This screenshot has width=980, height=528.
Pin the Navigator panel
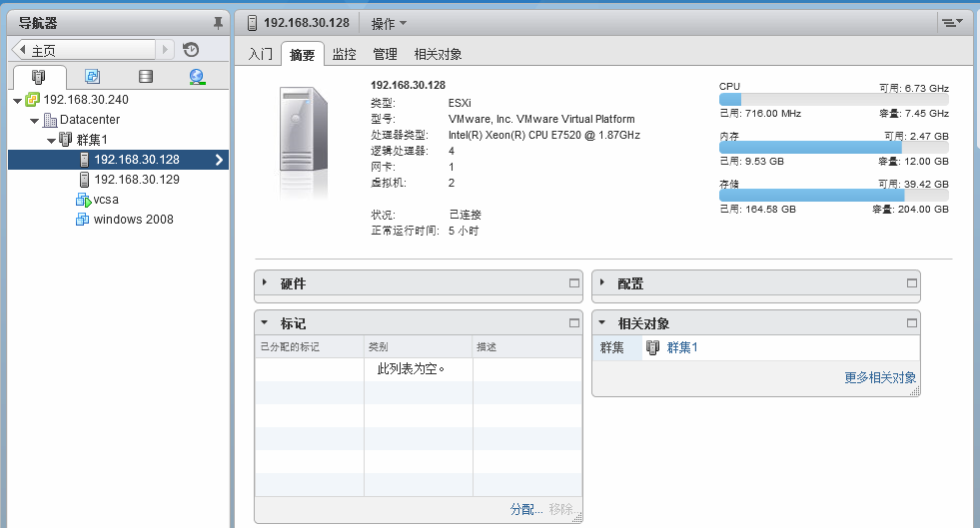pyautogui.click(x=218, y=23)
